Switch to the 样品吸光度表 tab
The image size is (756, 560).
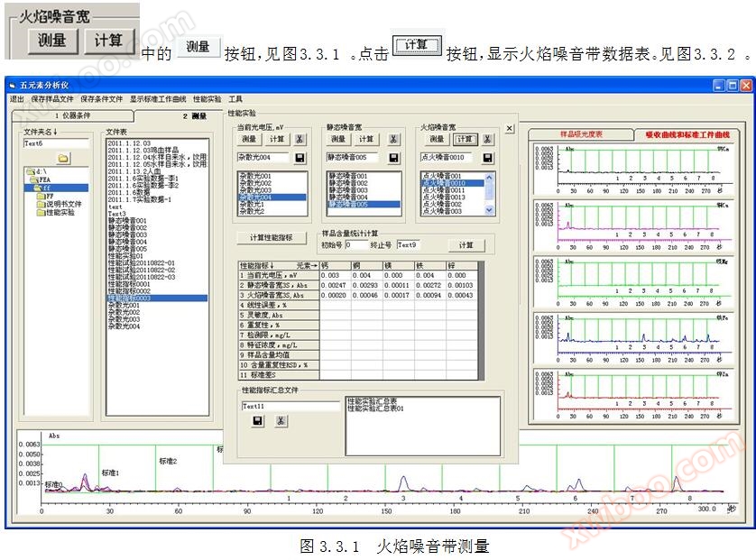coord(581,133)
